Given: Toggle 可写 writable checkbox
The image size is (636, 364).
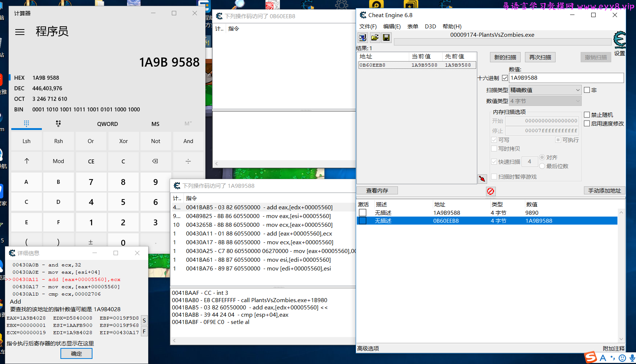Looking at the screenshot, I should 494,140.
